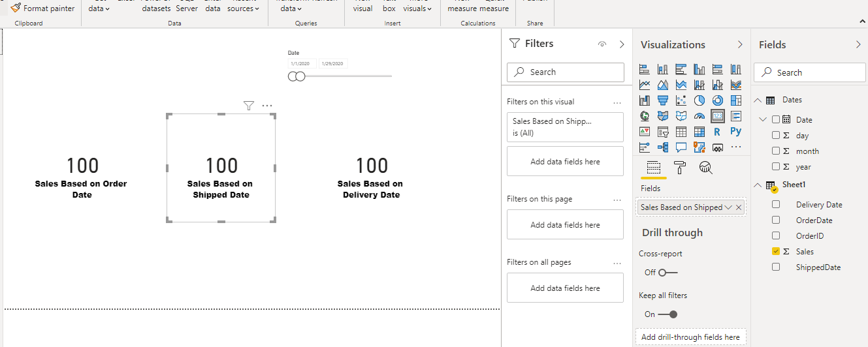Tick the OrderID checkbox
The height and width of the screenshot is (347, 868).
click(776, 236)
